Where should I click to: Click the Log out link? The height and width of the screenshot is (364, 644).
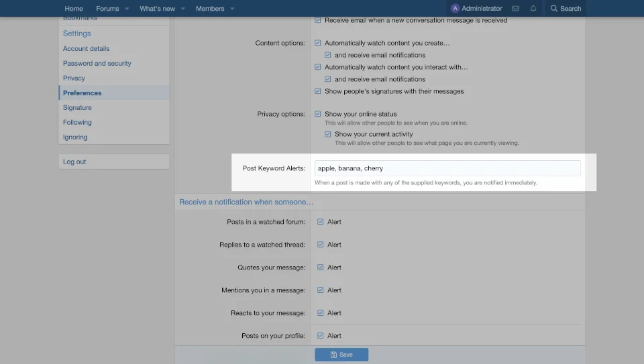coord(74,162)
